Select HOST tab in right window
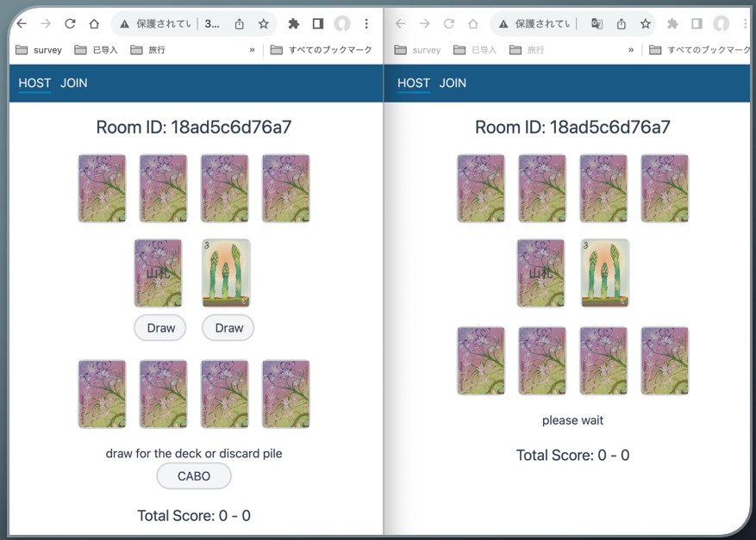 coord(414,84)
